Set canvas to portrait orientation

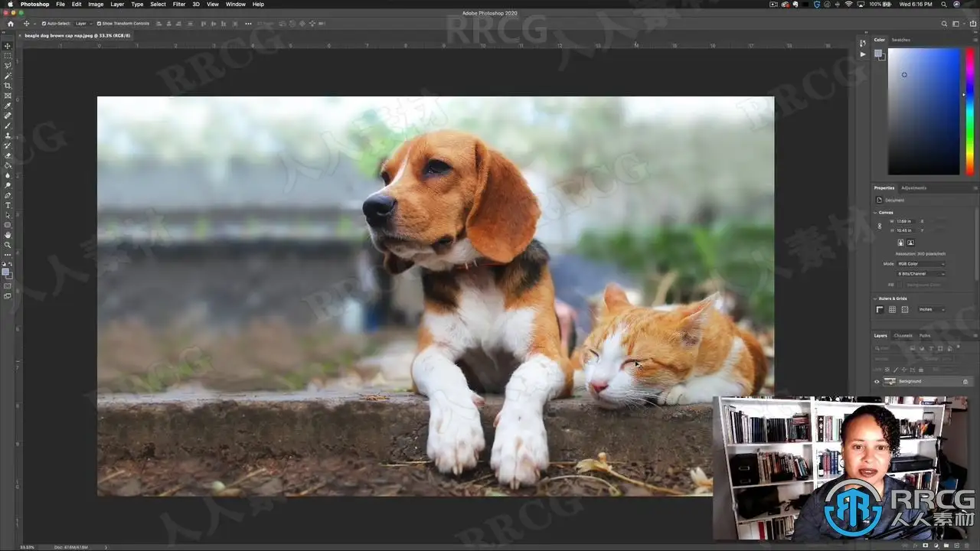coord(900,243)
